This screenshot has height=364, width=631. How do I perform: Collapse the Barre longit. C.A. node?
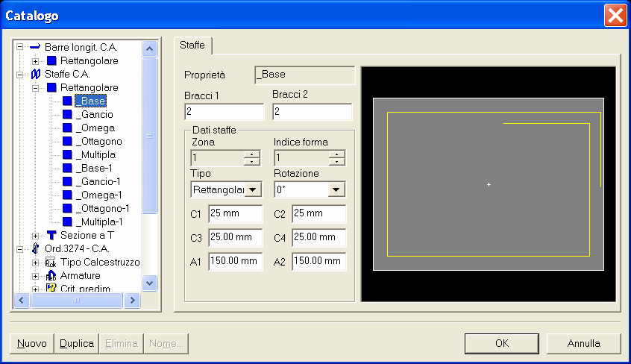point(19,47)
